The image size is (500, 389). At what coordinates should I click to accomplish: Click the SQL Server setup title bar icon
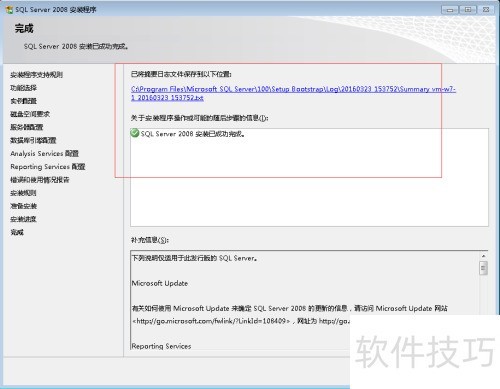[9, 10]
